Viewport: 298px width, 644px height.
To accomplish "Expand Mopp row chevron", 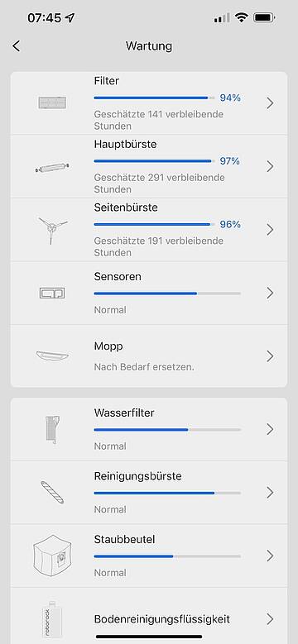I will point(270,356).
